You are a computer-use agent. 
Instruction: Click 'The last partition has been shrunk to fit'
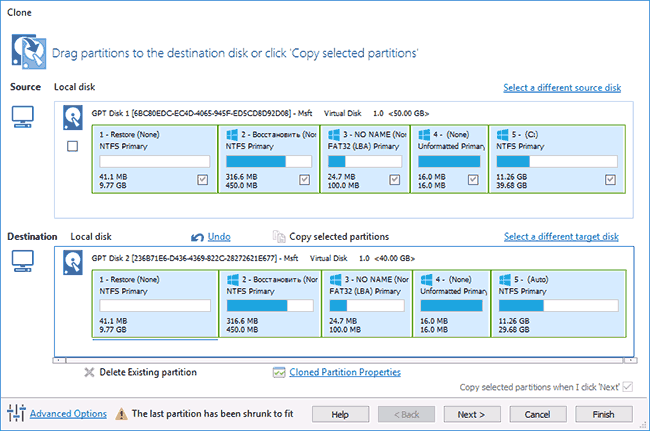pos(212,414)
